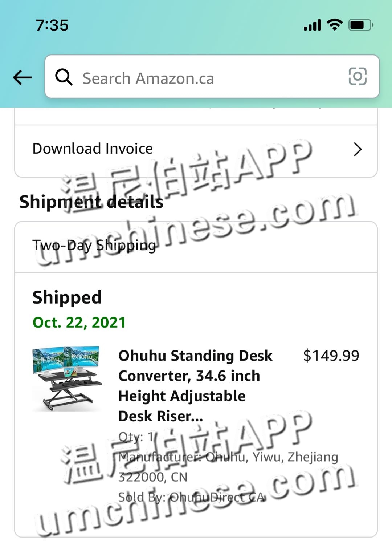Open the Download Invoice option
This screenshot has width=392, height=543.
coord(93,149)
